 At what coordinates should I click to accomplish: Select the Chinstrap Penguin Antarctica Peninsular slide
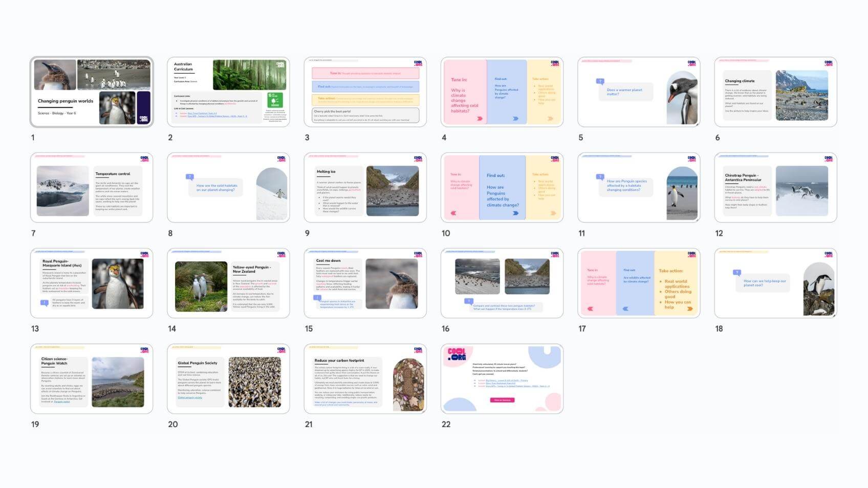click(775, 188)
